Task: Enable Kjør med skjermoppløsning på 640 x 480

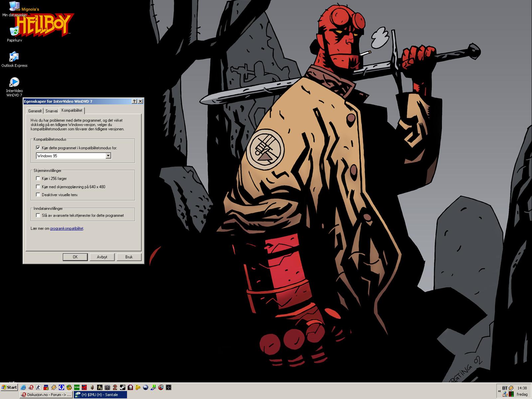Action: point(38,187)
